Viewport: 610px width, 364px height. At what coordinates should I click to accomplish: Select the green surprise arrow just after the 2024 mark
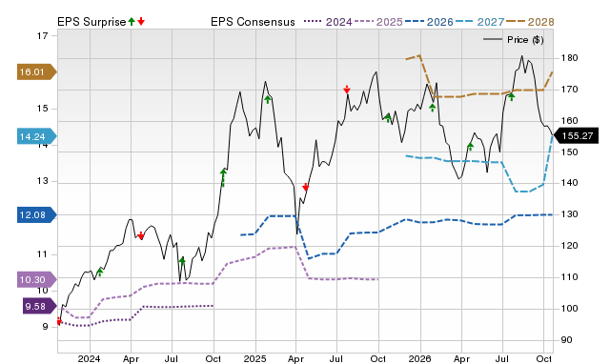[x=99, y=273]
